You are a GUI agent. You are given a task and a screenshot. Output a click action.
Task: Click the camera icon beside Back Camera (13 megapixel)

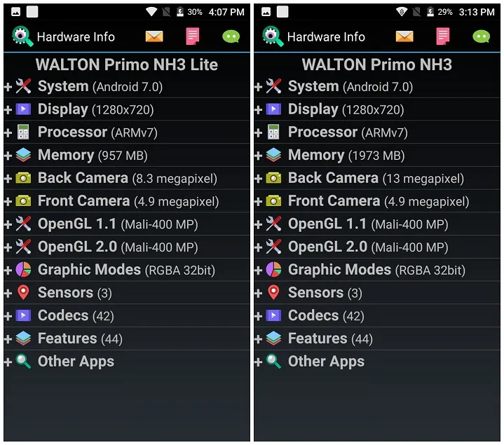pos(273,178)
